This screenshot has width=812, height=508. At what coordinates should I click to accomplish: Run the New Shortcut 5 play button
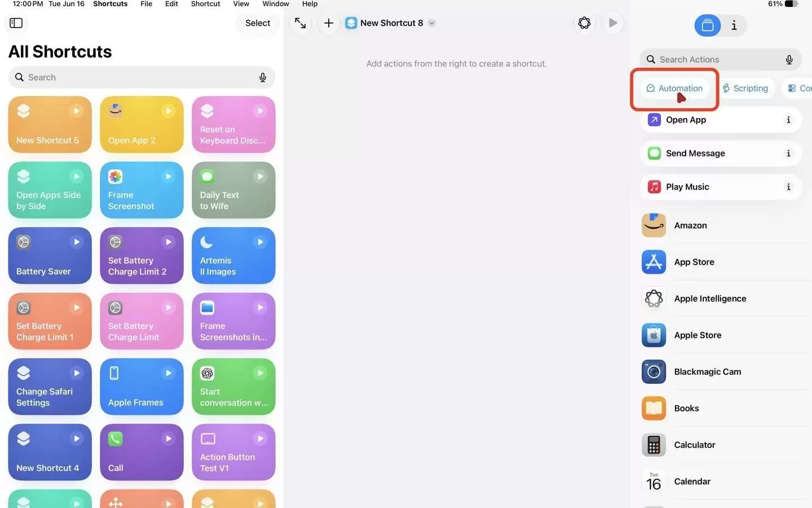click(x=76, y=111)
